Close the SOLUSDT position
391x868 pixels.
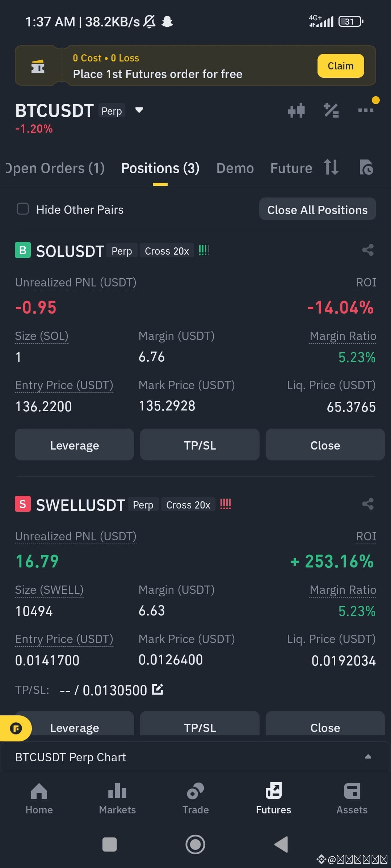325,445
